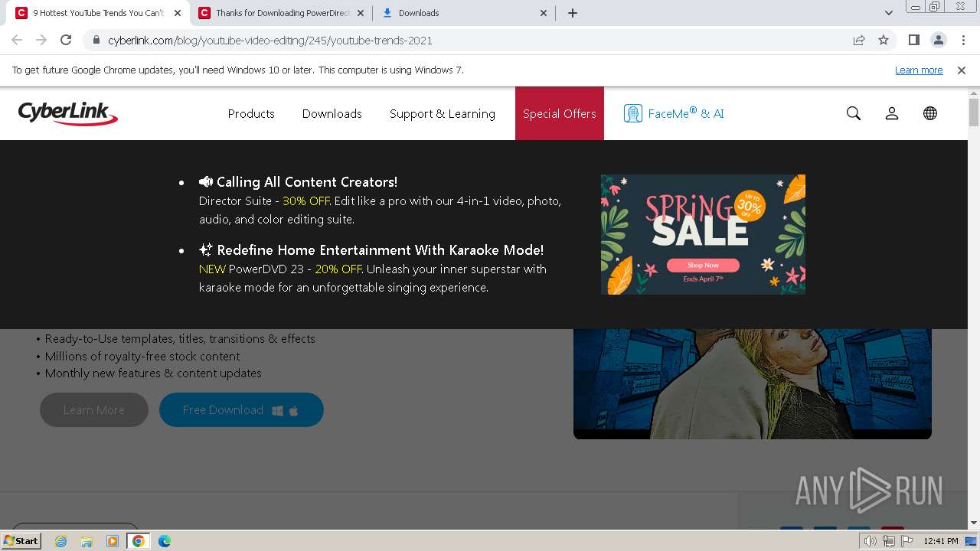Open the FaceMe & AI link
Image resolution: width=980 pixels, height=551 pixels.
(x=674, y=113)
